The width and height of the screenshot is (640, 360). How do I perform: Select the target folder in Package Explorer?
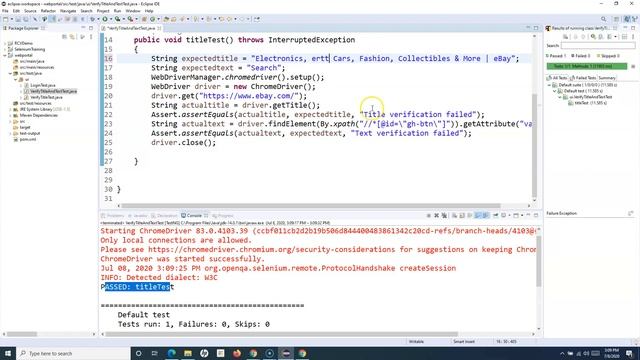pyautogui.click(x=25, y=127)
